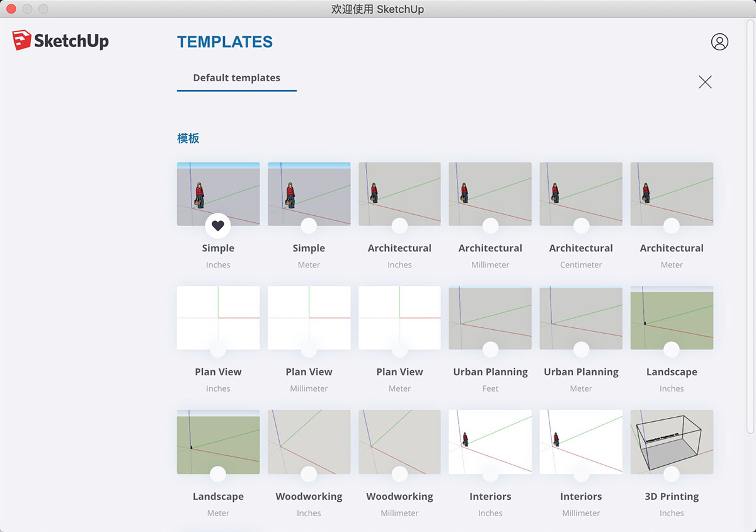The height and width of the screenshot is (532, 756).
Task: Unfavorite the Simple Inches template heart
Action: [x=218, y=225]
